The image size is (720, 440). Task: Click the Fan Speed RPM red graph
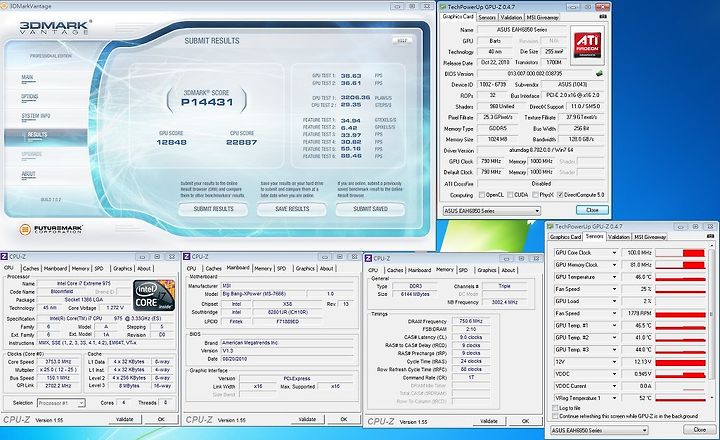pyautogui.click(x=680, y=314)
